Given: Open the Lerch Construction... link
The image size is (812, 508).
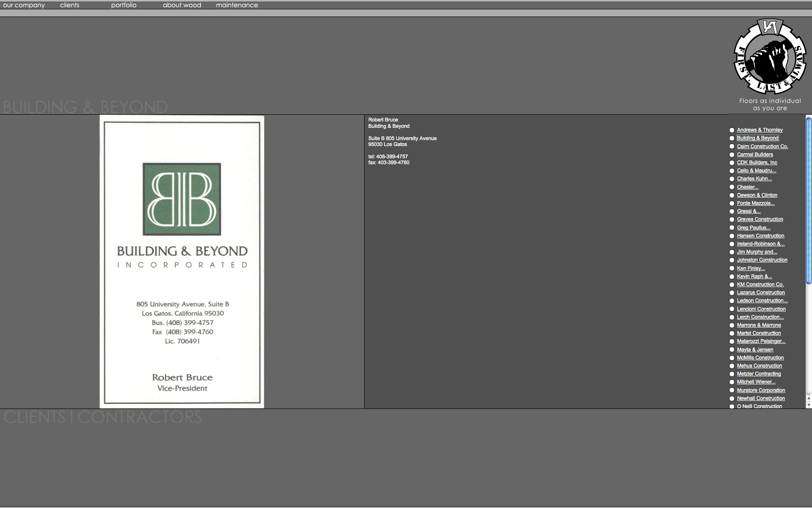Looking at the screenshot, I should pyautogui.click(x=760, y=317).
